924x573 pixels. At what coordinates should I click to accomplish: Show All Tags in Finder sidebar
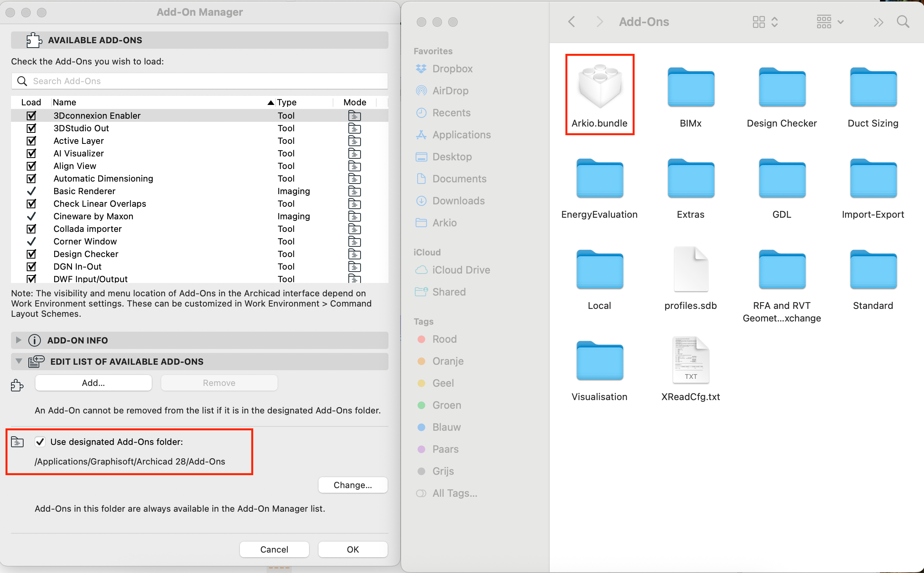pos(455,493)
